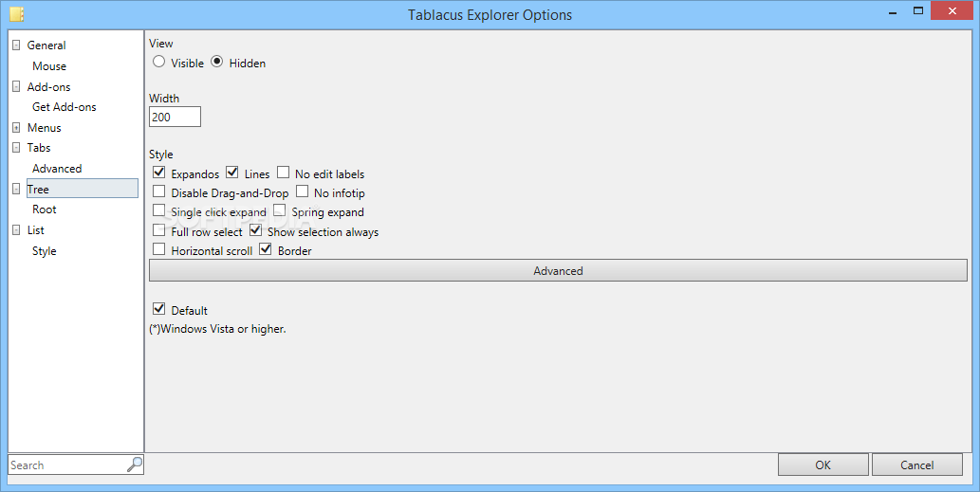The image size is (980, 492).
Task: Focus the Width input field
Action: [175, 117]
